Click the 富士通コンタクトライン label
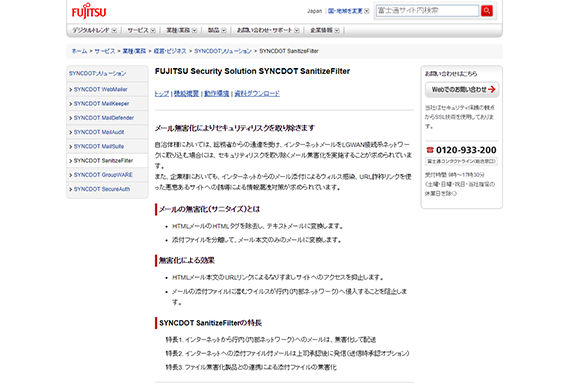 (x=461, y=161)
